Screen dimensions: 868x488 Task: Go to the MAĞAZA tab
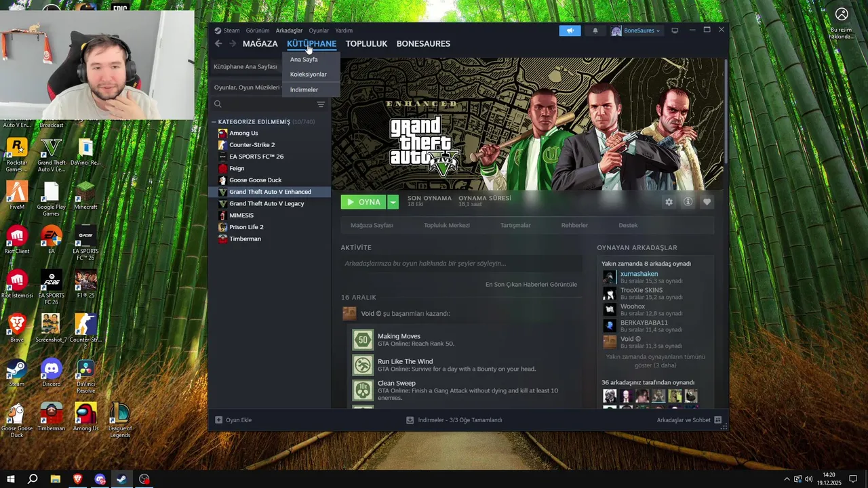tap(260, 43)
